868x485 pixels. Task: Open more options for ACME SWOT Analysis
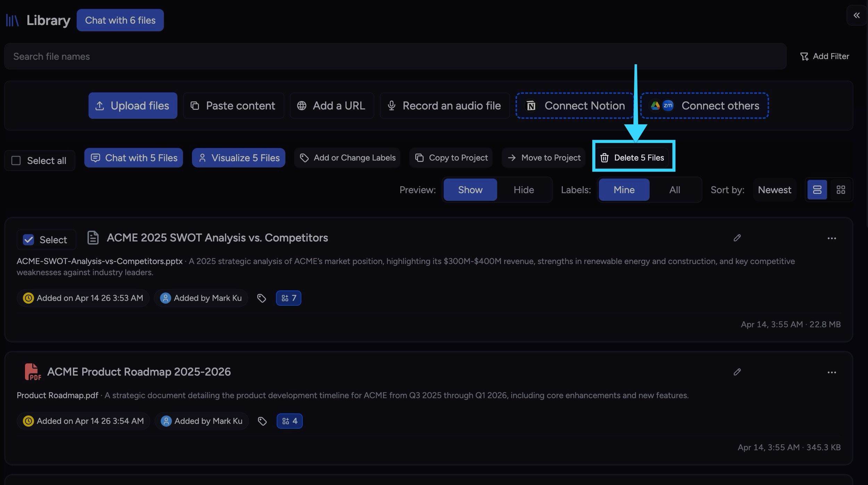point(832,238)
